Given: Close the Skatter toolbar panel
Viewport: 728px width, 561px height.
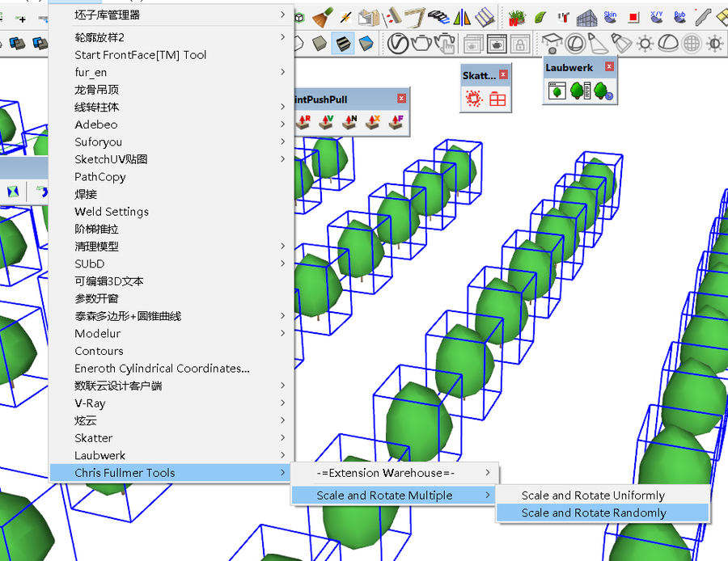Looking at the screenshot, I should pos(503,74).
